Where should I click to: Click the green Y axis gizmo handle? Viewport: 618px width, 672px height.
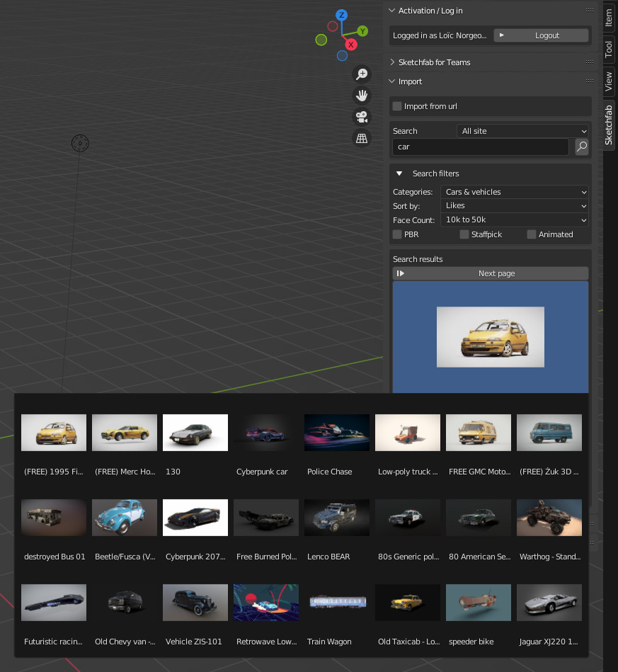(x=362, y=31)
